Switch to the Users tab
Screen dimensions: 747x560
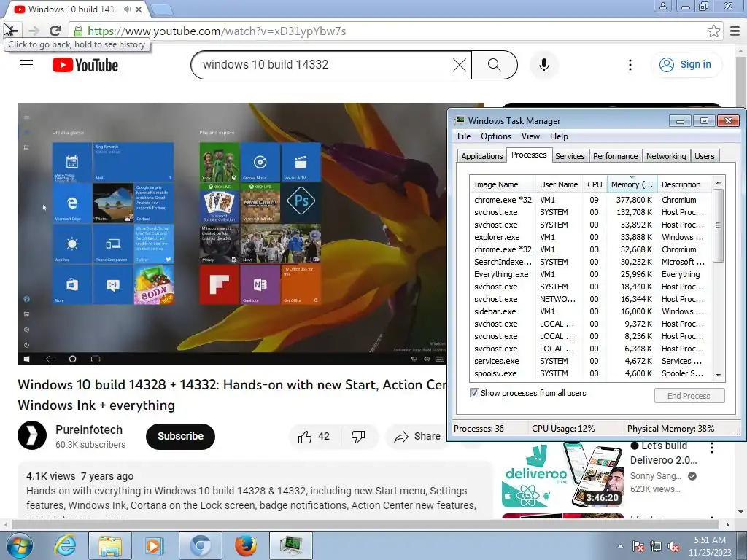(704, 156)
